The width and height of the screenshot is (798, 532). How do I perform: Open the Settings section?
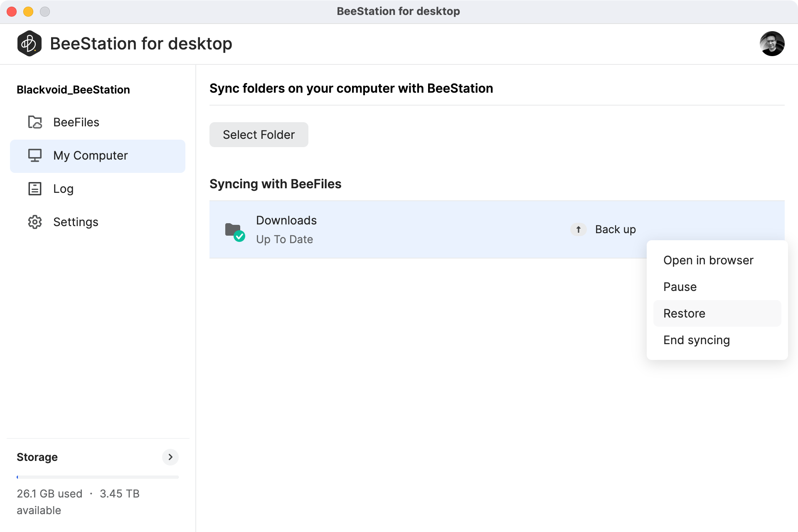98,222
